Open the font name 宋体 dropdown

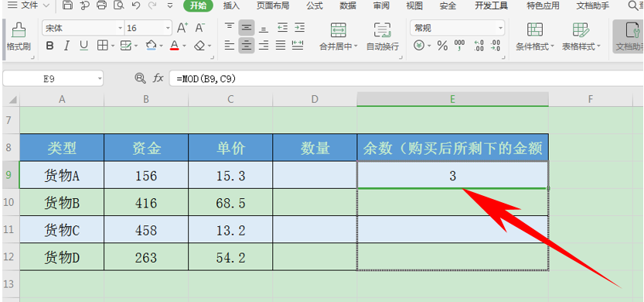[x=121, y=29]
